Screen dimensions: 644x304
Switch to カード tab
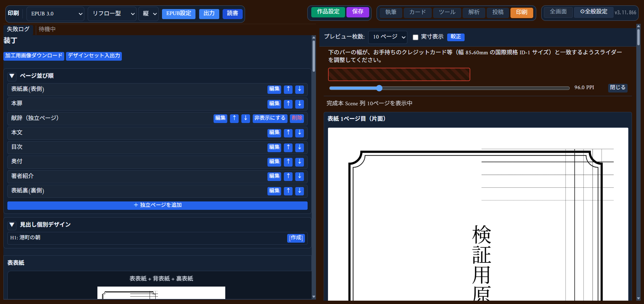(x=417, y=12)
